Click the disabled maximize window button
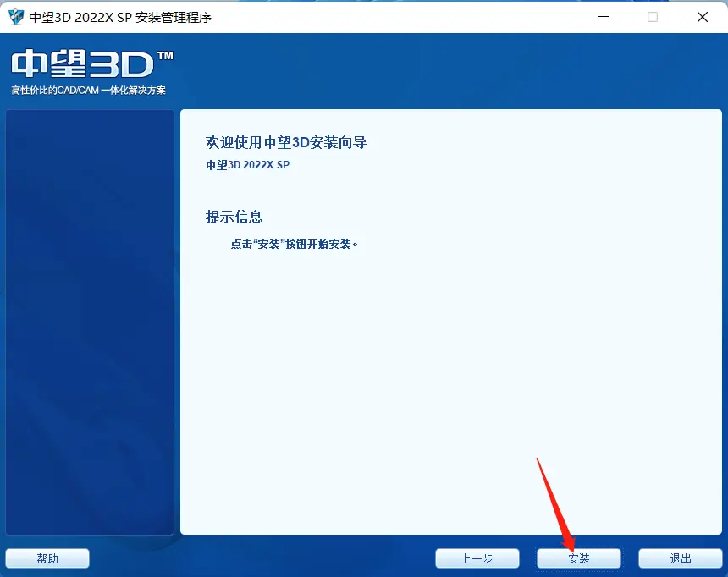728x577 pixels. [x=653, y=17]
